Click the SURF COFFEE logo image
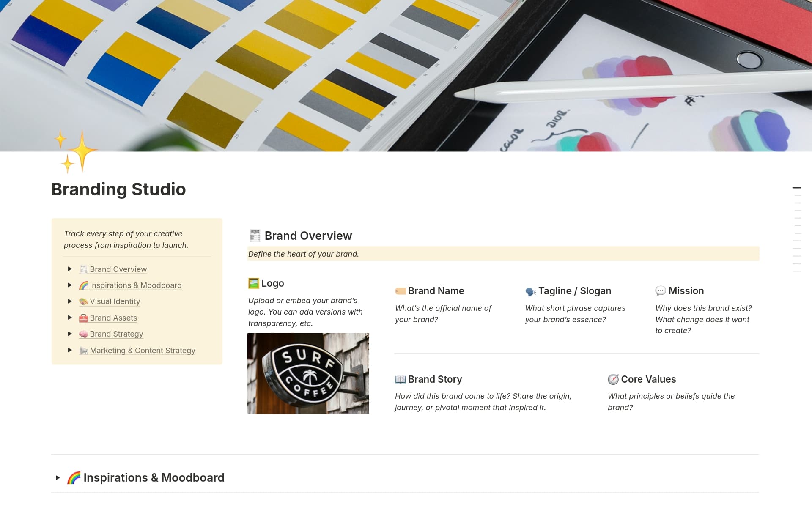Image resolution: width=812 pixels, height=507 pixels. (308, 373)
